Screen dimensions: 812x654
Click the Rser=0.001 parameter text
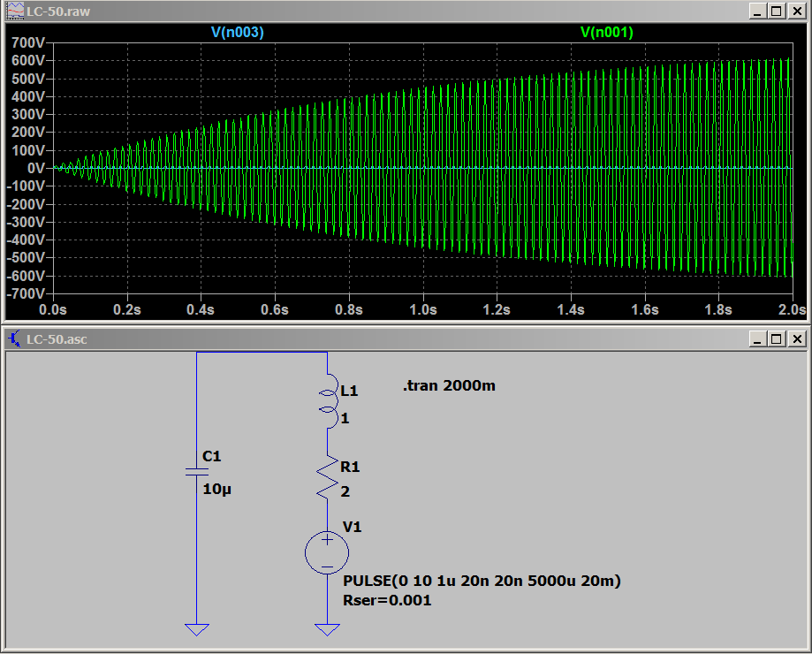pyautogui.click(x=386, y=600)
